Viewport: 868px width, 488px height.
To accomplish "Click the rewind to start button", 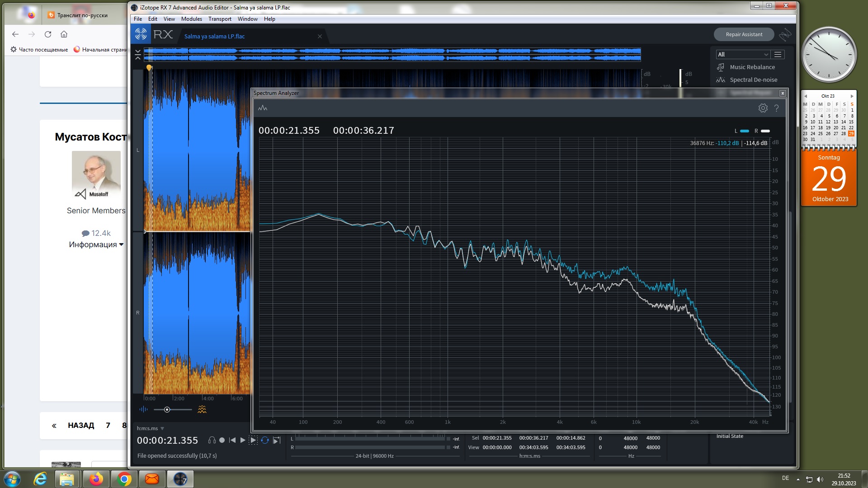I will [232, 440].
